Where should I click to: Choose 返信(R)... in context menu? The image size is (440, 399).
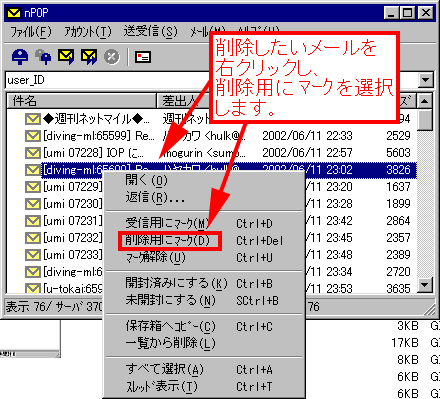click(204, 198)
